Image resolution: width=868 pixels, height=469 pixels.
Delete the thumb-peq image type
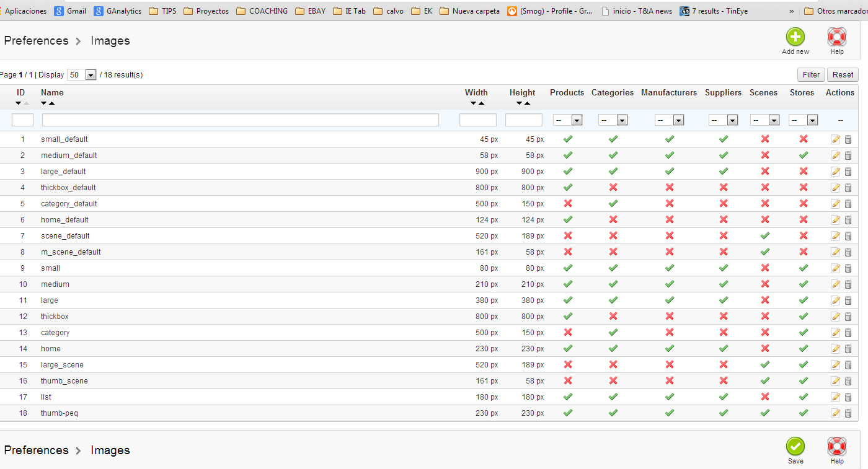tap(848, 413)
